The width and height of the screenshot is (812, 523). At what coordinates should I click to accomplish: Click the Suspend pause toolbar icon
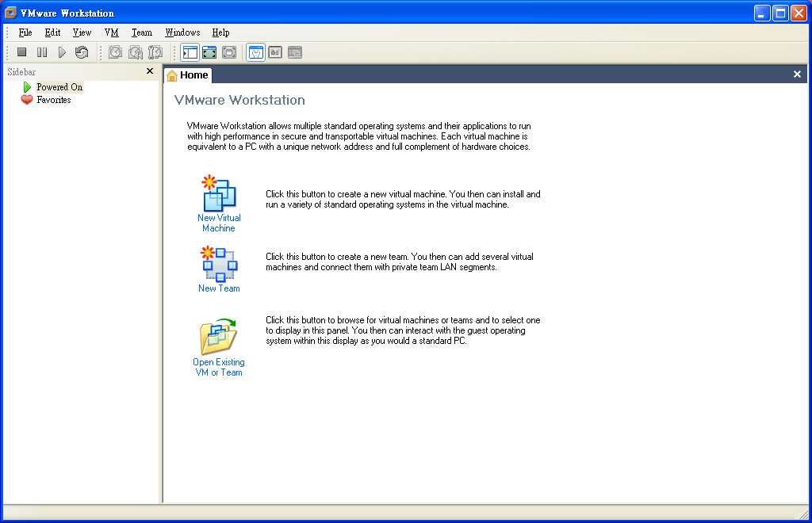(42, 52)
